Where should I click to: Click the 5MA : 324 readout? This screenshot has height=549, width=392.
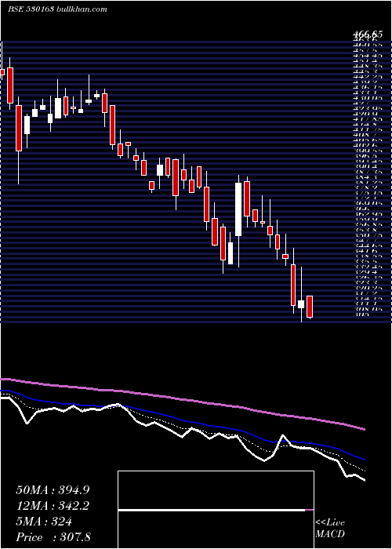[x=44, y=522]
